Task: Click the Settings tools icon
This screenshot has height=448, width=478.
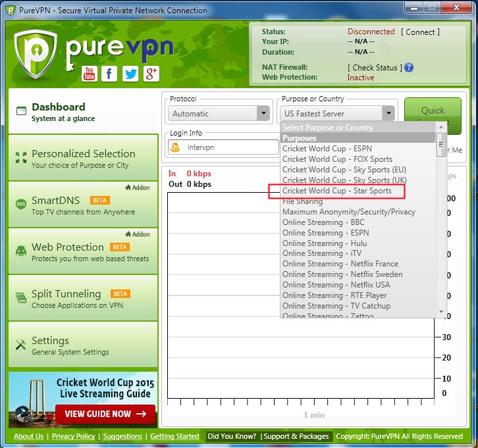Action: tap(20, 345)
